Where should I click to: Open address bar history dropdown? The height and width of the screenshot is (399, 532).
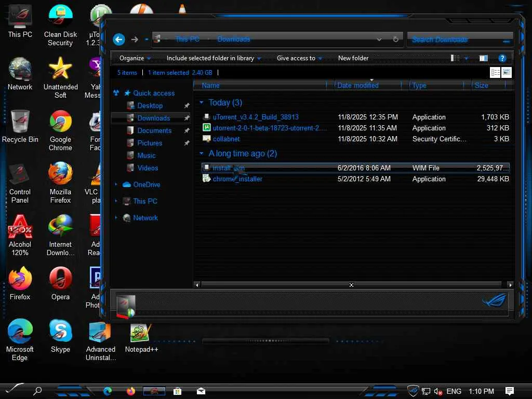coord(379,39)
